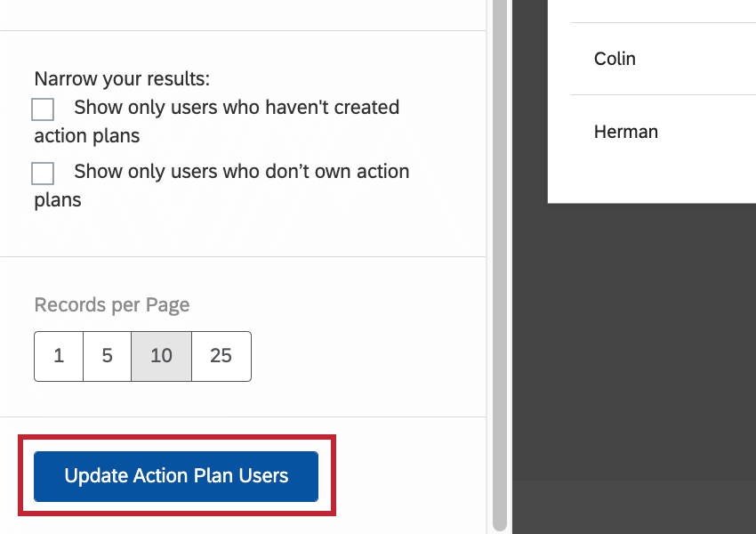756x534 pixels.
Task: Select 10 records per page
Action: 161,356
